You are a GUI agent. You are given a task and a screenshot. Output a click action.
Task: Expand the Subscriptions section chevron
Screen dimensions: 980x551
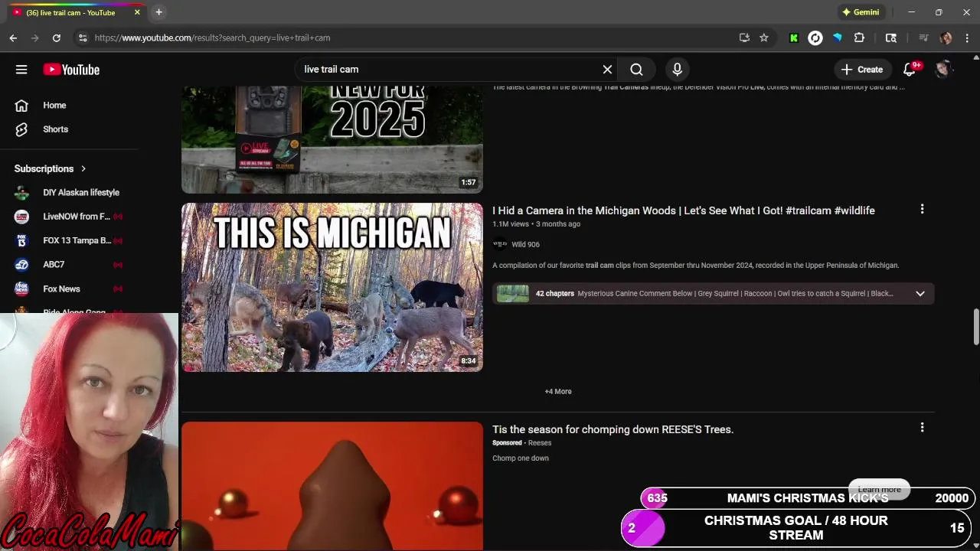[83, 168]
